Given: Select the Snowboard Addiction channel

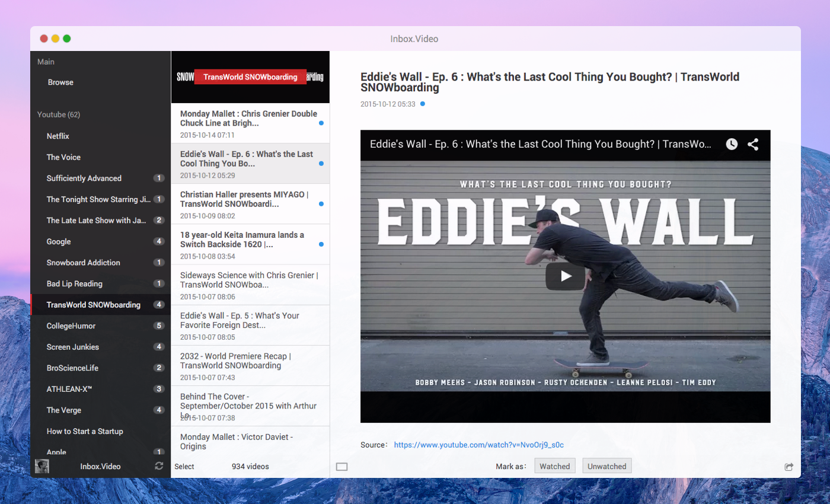Looking at the screenshot, I should (x=100, y=262).
